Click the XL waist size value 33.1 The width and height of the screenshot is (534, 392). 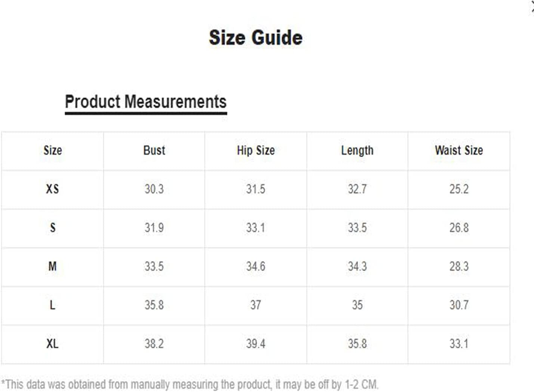click(459, 344)
